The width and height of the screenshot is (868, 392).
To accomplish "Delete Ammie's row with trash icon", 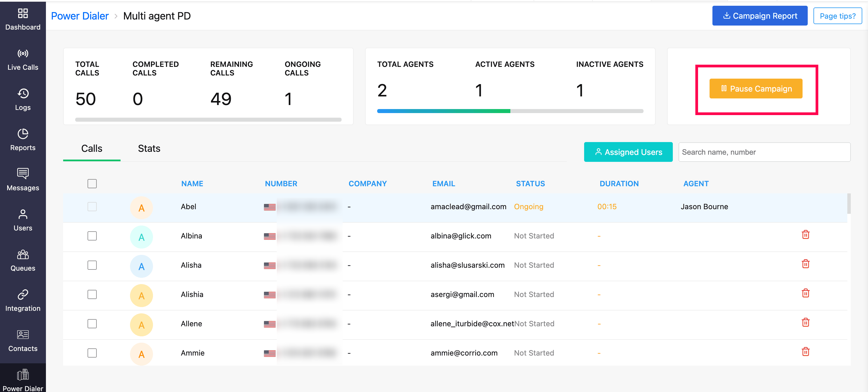I will 805,352.
